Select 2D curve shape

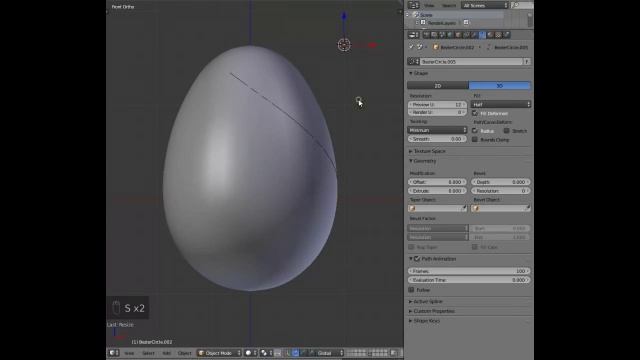pyautogui.click(x=438, y=86)
